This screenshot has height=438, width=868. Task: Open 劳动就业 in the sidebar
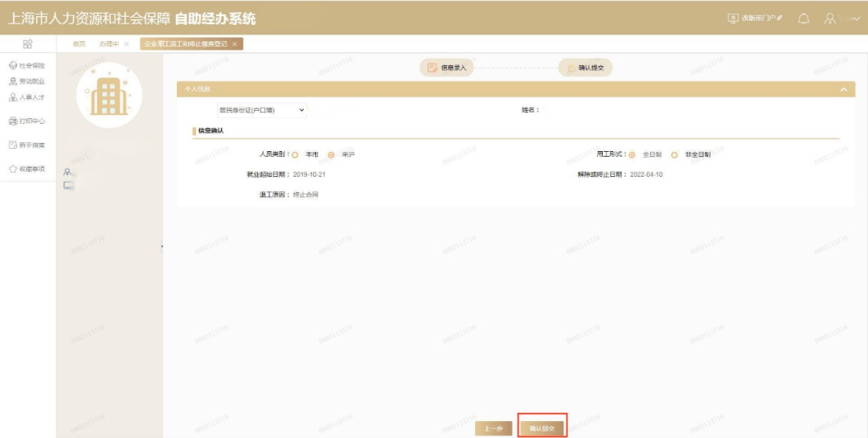pyautogui.click(x=27, y=81)
